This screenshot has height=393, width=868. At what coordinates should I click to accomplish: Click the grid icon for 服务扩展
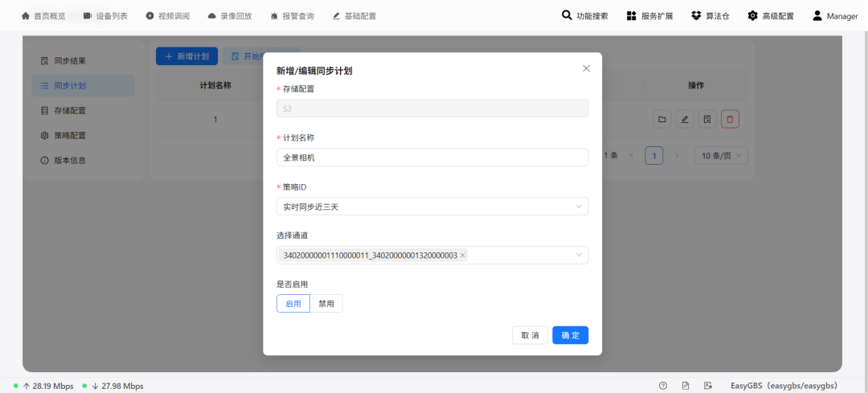632,16
